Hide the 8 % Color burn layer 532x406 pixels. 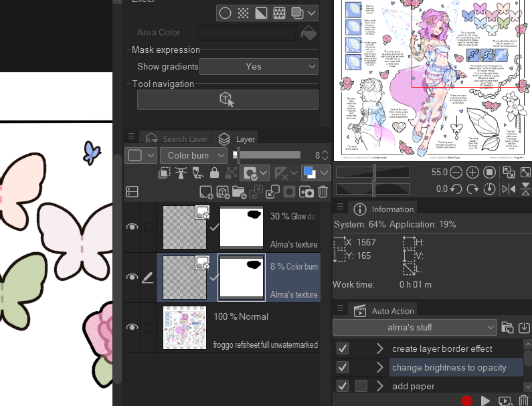tap(132, 277)
